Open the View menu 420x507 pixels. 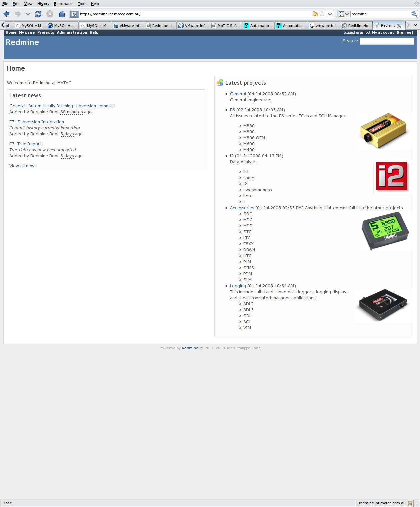coord(28,4)
